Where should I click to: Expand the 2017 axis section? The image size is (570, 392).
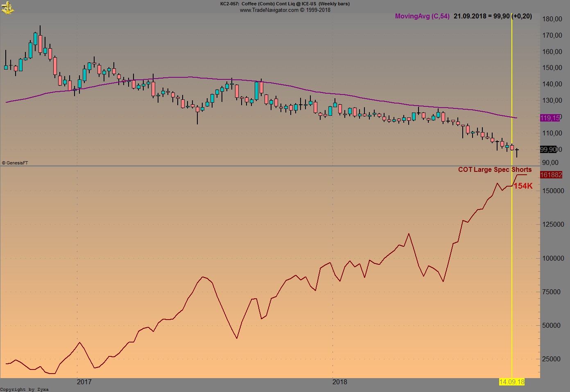click(x=84, y=382)
